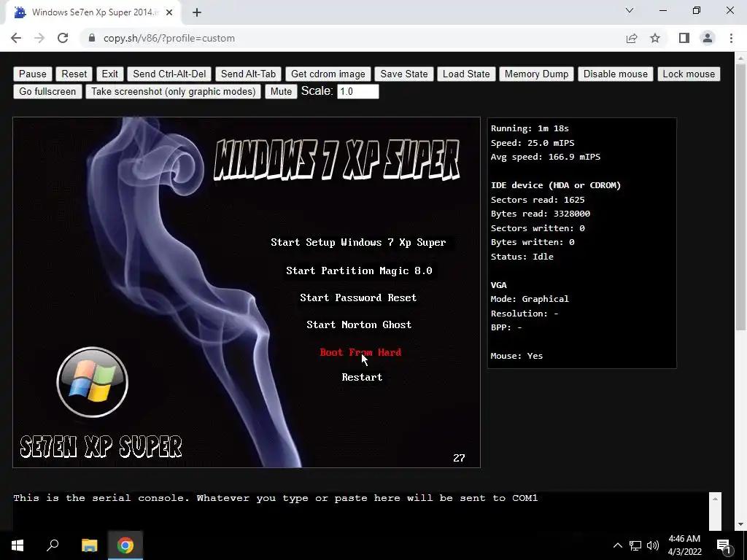Screen dimensions: 747x560
Task: Toggle Lock mouse button
Action: pyautogui.click(x=689, y=74)
